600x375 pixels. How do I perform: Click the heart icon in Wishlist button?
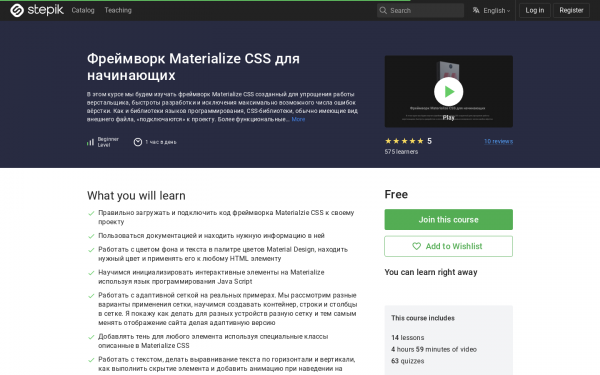pyautogui.click(x=416, y=246)
